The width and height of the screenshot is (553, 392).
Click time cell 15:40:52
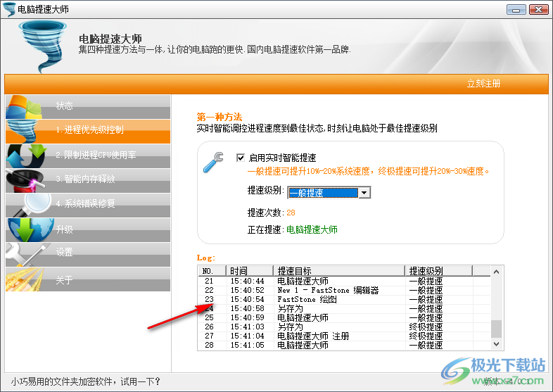[247, 291]
